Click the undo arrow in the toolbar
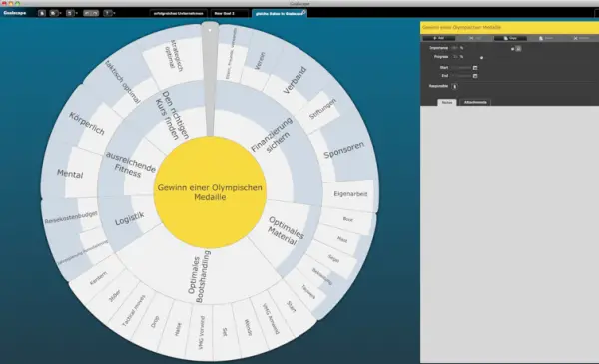The width and height of the screenshot is (599, 364). click(x=87, y=13)
